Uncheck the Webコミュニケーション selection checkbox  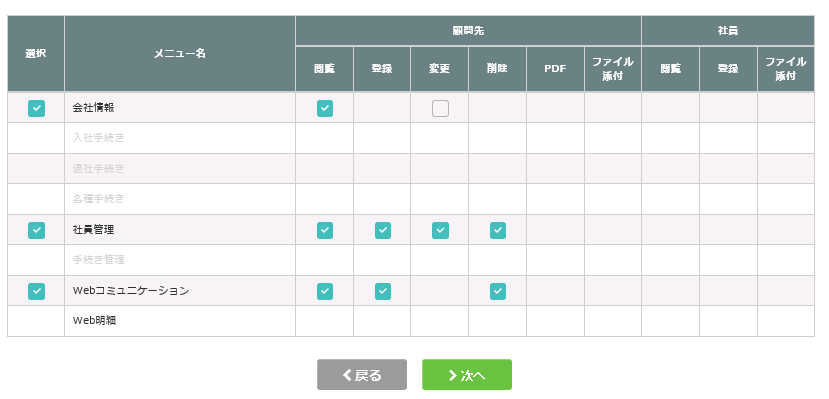[36, 291]
